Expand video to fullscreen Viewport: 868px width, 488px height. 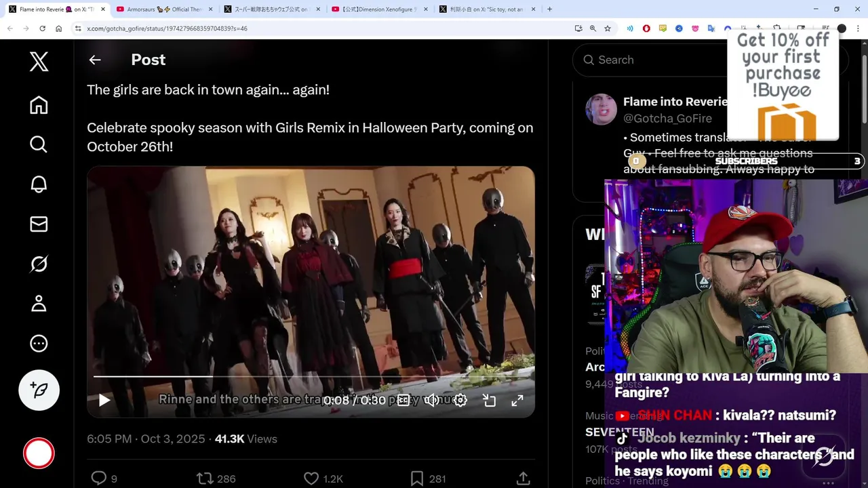coord(517,401)
